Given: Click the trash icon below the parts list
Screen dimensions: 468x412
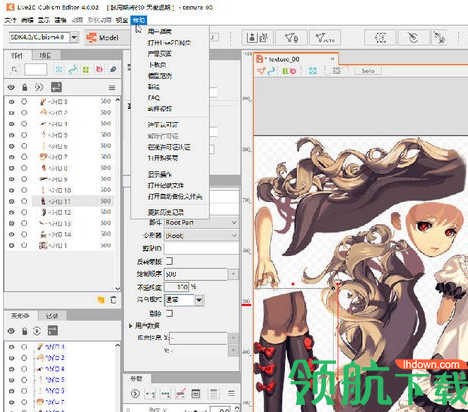Looking at the screenshot, I should 113,299.
